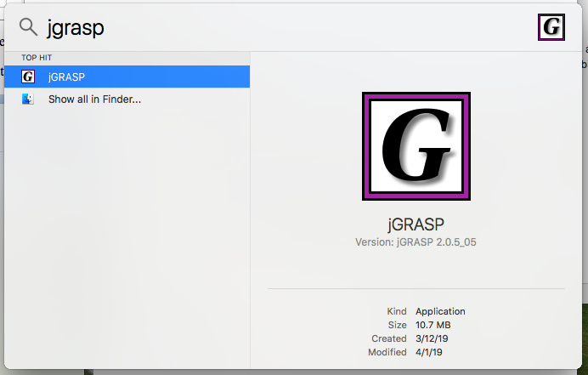Click the created date 3/12/19
588x375 pixels.
click(x=431, y=338)
